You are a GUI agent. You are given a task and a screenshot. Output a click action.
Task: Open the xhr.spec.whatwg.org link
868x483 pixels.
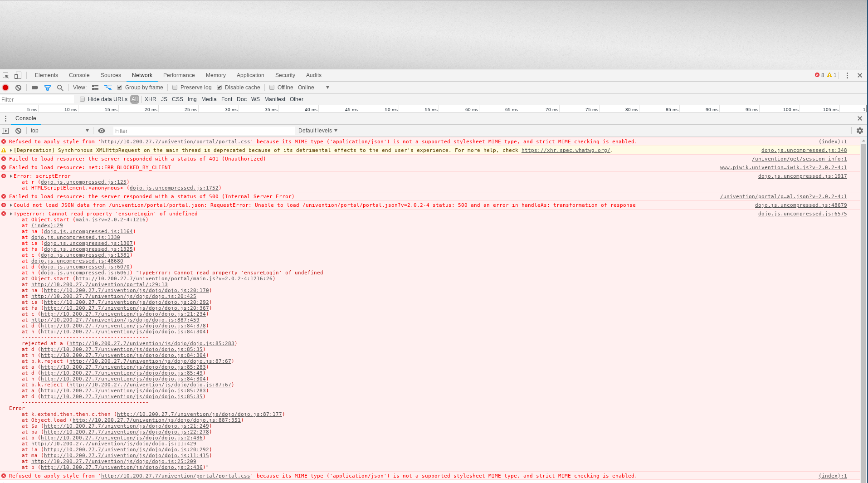pyautogui.click(x=565, y=150)
